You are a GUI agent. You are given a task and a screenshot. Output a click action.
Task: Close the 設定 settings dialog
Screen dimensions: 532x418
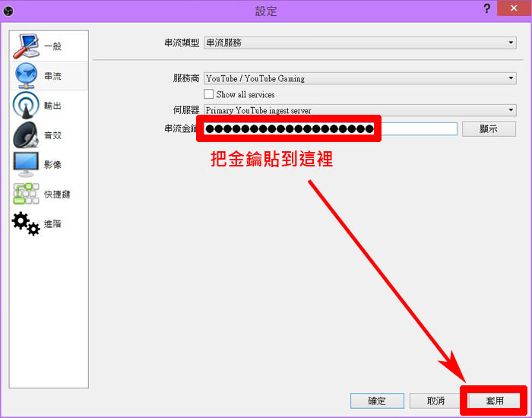[x=513, y=8]
